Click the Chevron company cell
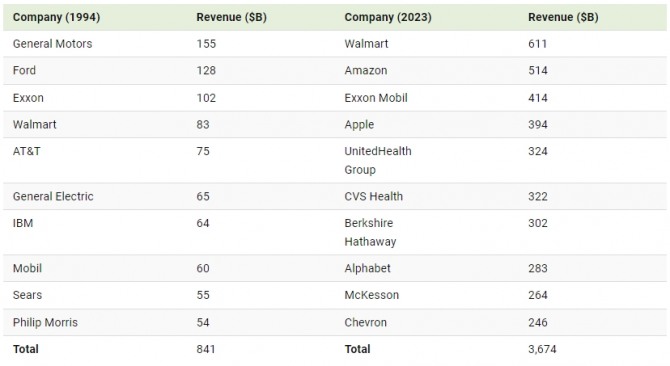This screenshot has width=670, height=366. pyautogui.click(x=365, y=322)
